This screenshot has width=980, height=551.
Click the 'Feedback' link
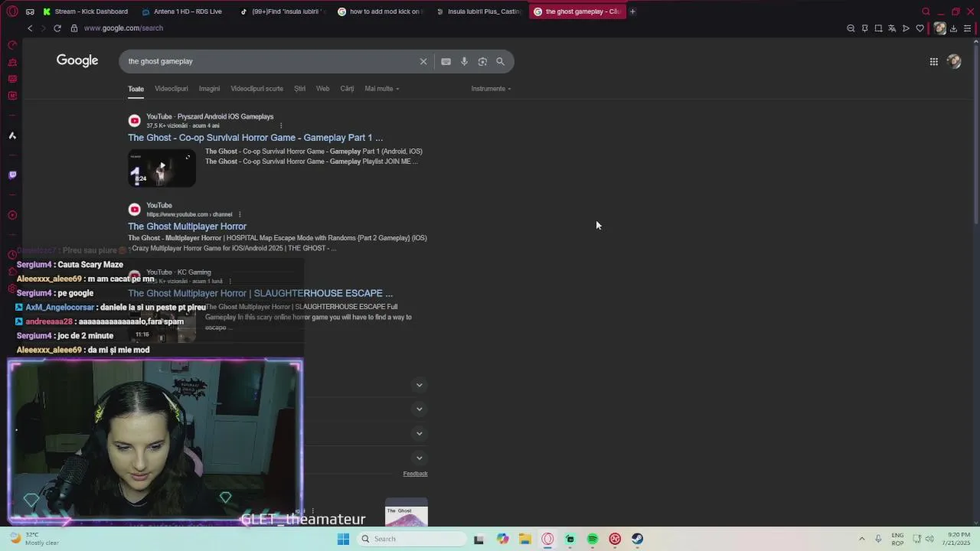coord(415,474)
